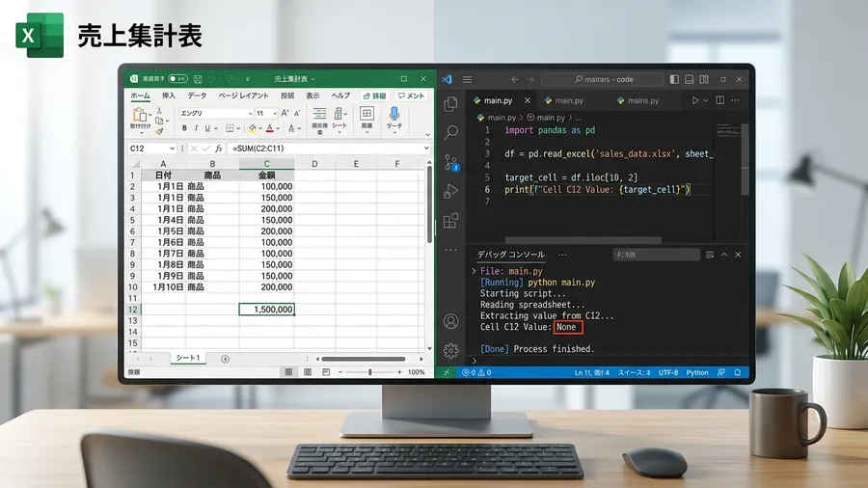Click the Excel zoom slider handle
Viewport: 868px width, 488px height.
(x=369, y=372)
